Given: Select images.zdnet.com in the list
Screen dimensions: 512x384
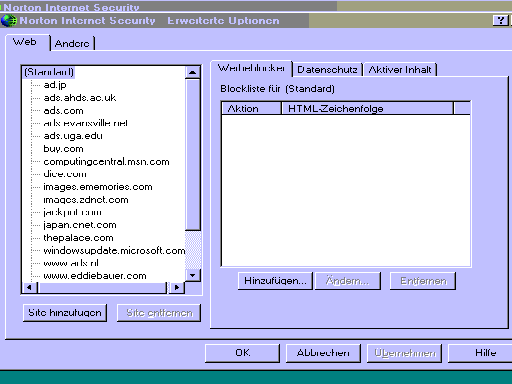Looking at the screenshot, I should 86,200.
